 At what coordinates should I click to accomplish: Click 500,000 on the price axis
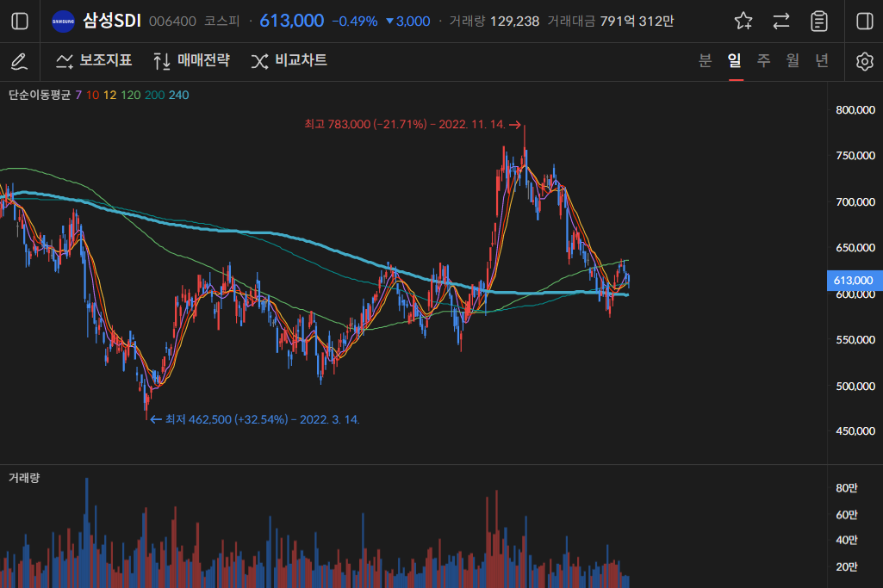click(x=855, y=386)
